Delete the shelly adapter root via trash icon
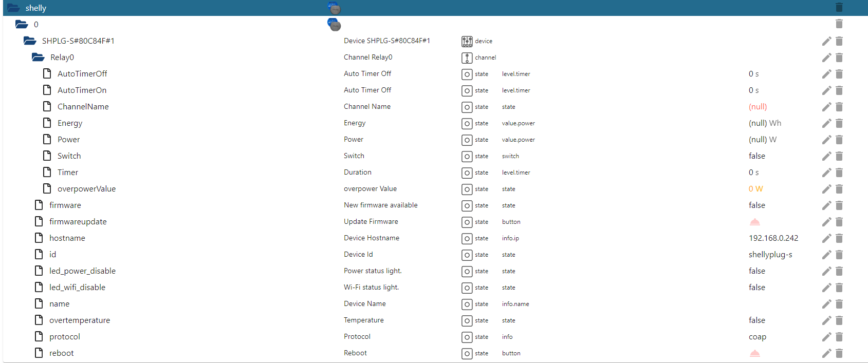The height and width of the screenshot is (363, 868). (839, 7)
